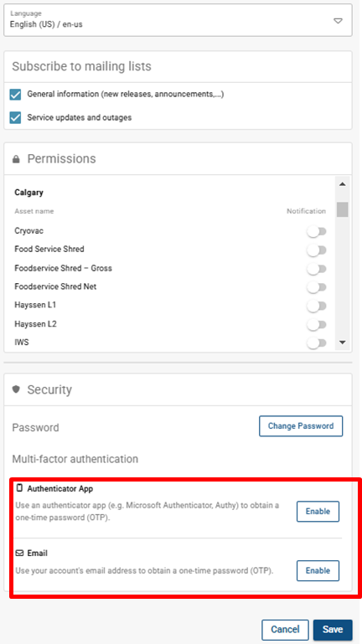Click the Save button
The image size is (362, 644).
coord(333,630)
